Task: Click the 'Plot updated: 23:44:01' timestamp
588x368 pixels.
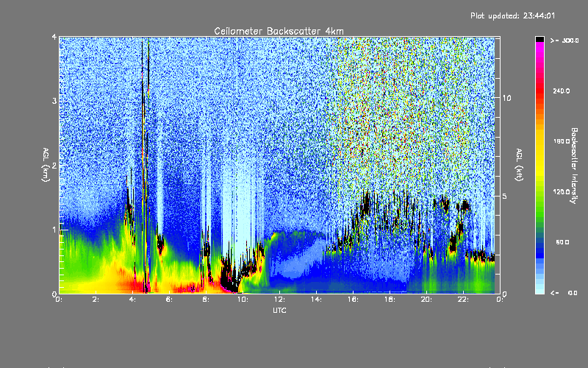Action: coord(512,15)
